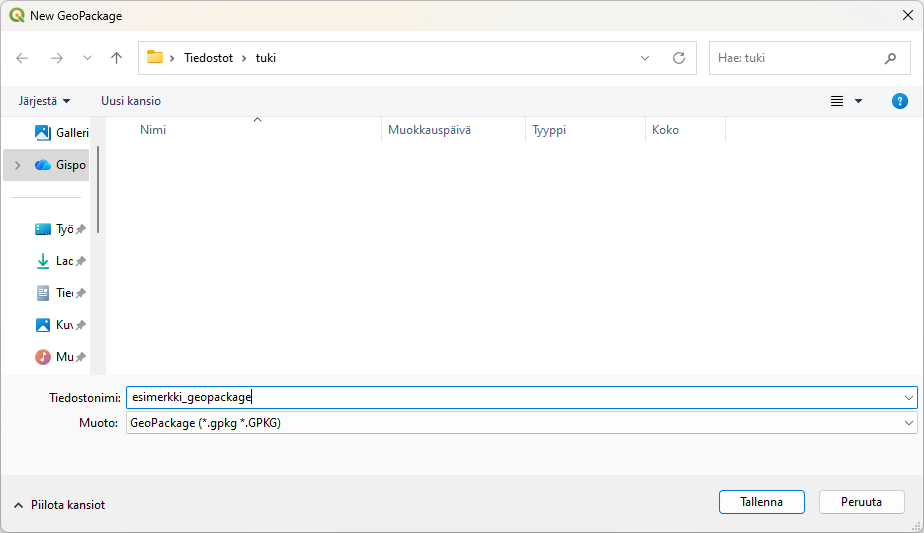Create a new folder with Uusi kansio
Image resolution: width=924 pixels, height=533 pixels.
tap(131, 101)
